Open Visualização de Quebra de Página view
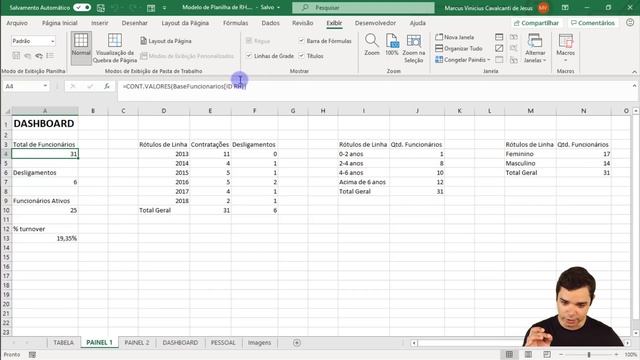The width and height of the screenshot is (640, 360). pos(115,48)
